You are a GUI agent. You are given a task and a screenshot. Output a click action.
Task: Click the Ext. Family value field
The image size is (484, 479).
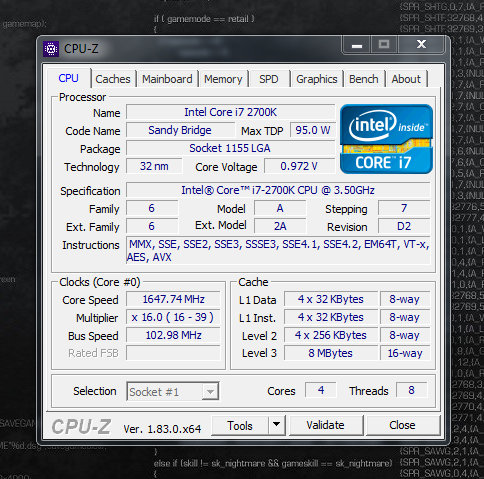pyautogui.click(x=152, y=226)
